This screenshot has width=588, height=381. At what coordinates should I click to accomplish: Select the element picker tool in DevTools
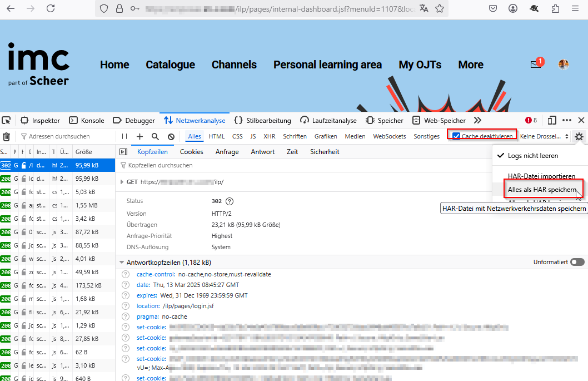click(7, 120)
